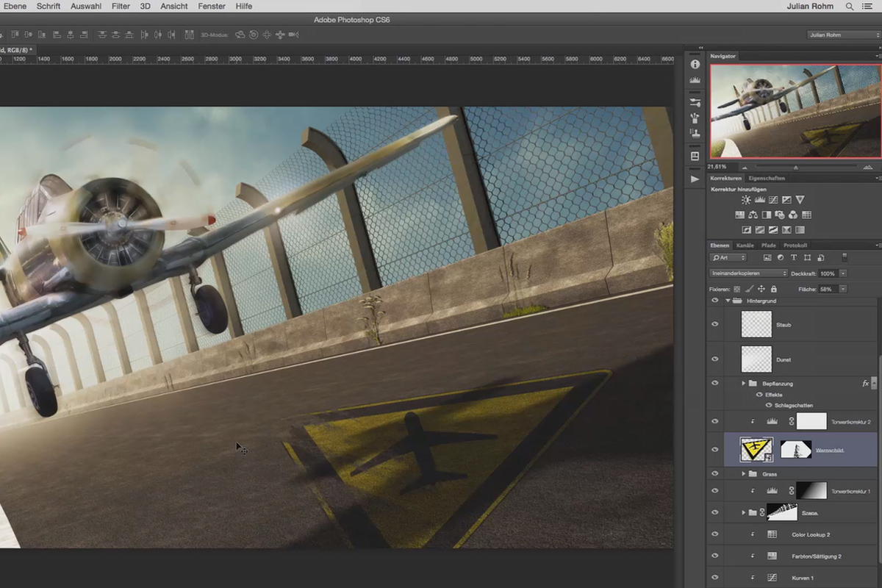The width and height of the screenshot is (882, 588).
Task: Add a Color Balance adjustment
Action: click(x=753, y=215)
